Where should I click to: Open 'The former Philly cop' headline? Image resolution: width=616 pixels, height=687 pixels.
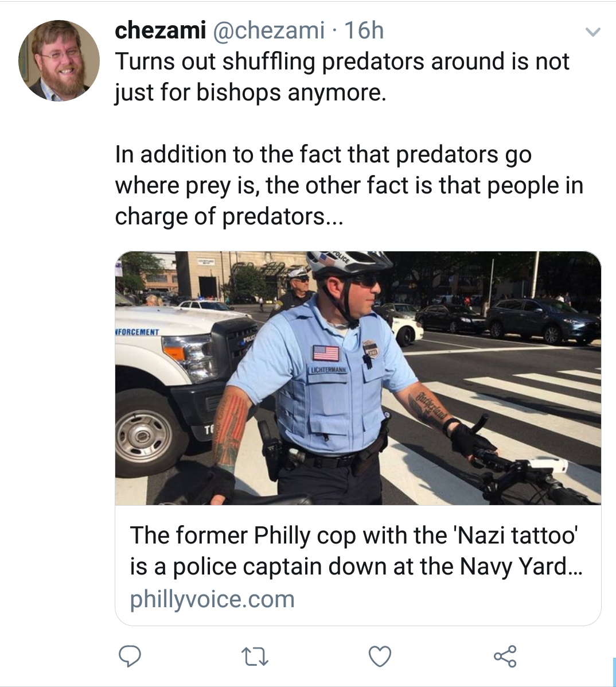(x=356, y=550)
